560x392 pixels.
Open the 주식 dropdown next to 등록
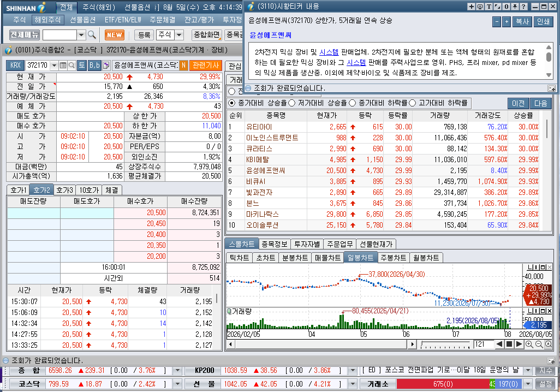coord(179,34)
